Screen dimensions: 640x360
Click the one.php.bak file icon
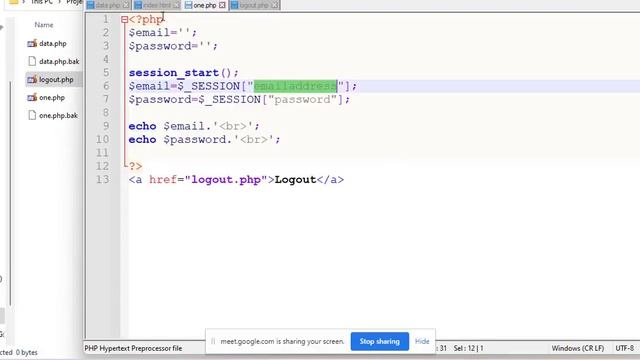pyautogui.click(x=32, y=116)
